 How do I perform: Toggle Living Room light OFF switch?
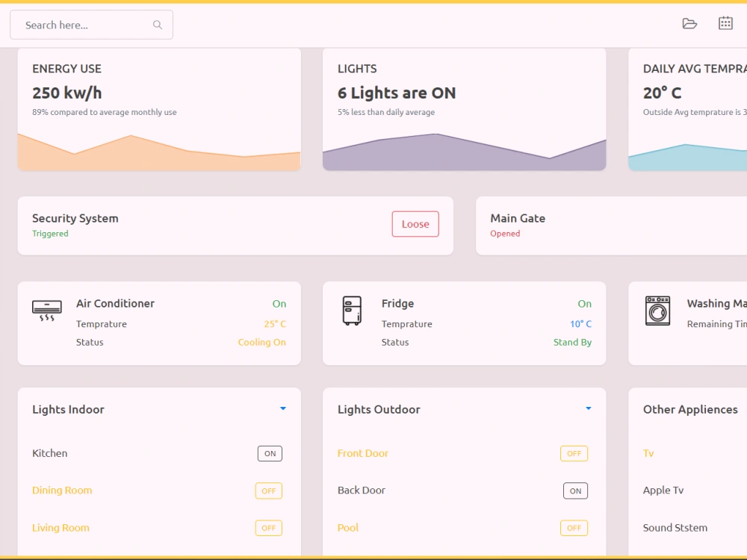[x=269, y=528]
